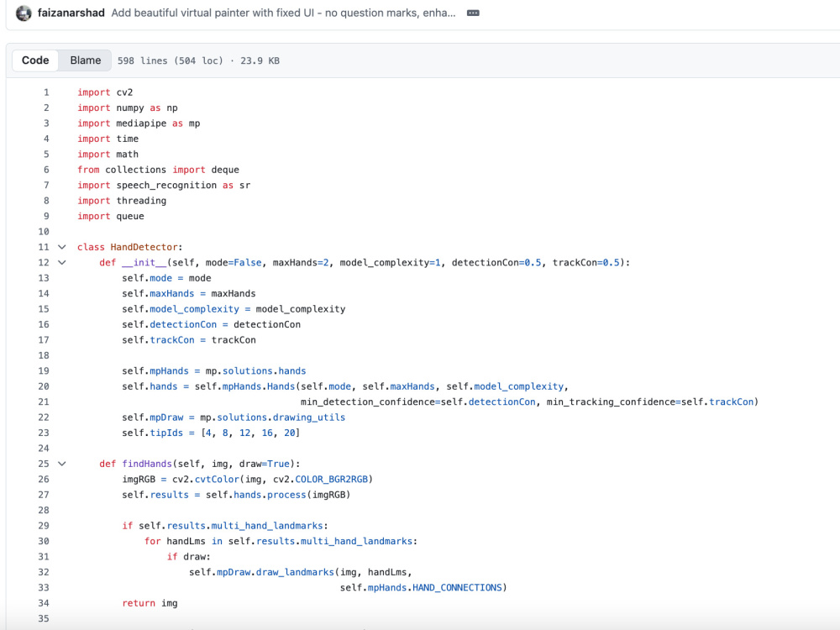
Task: Select line number 7
Action: tap(46, 186)
